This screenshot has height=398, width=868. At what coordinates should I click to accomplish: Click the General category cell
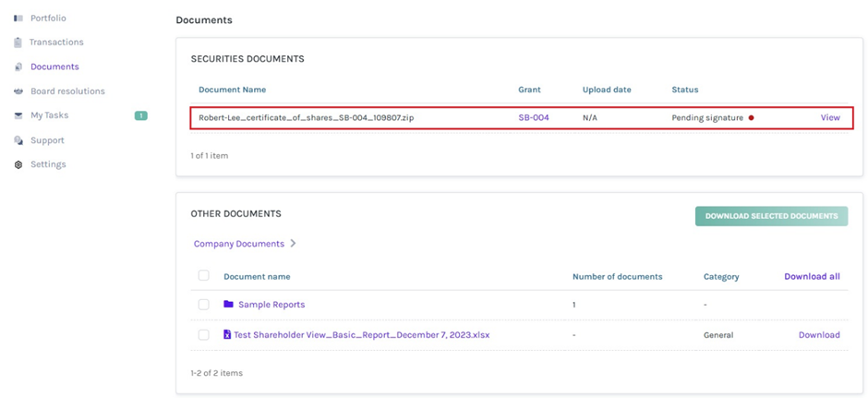(718, 335)
